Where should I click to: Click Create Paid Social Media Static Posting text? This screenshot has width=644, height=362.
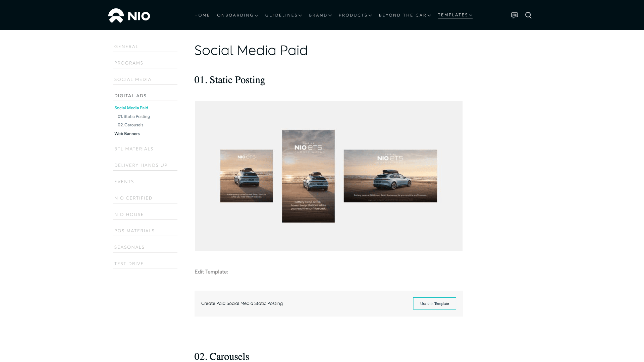click(x=242, y=303)
